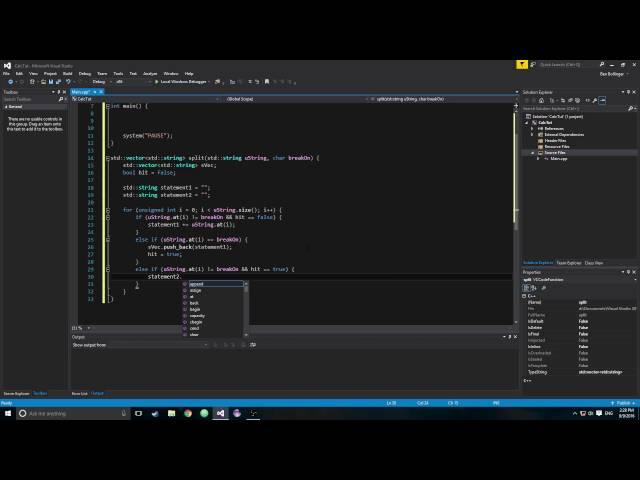Expand the References node in Solution Explorer
The width and height of the screenshot is (640, 480).
(532, 129)
